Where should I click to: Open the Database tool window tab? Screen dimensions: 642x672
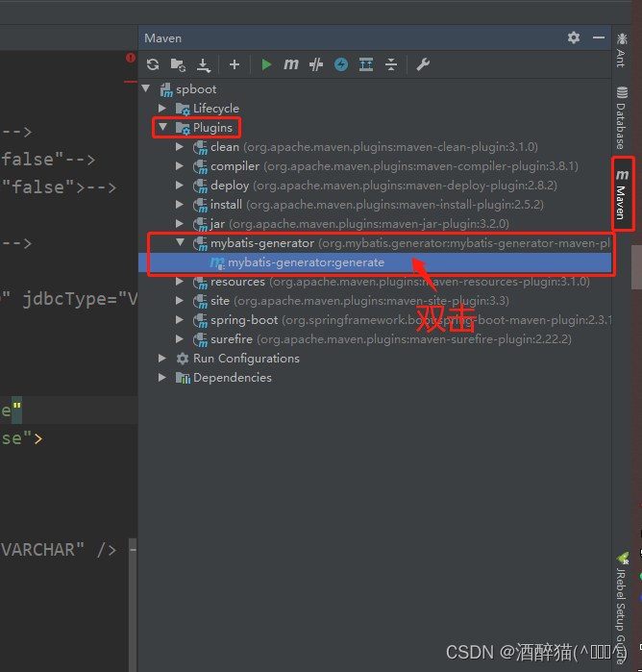tap(622, 118)
